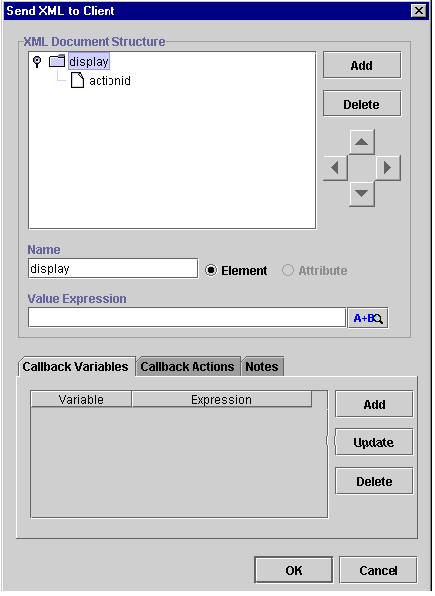Select the display tree node
Viewport: 435px width, 596px height.
point(89,62)
